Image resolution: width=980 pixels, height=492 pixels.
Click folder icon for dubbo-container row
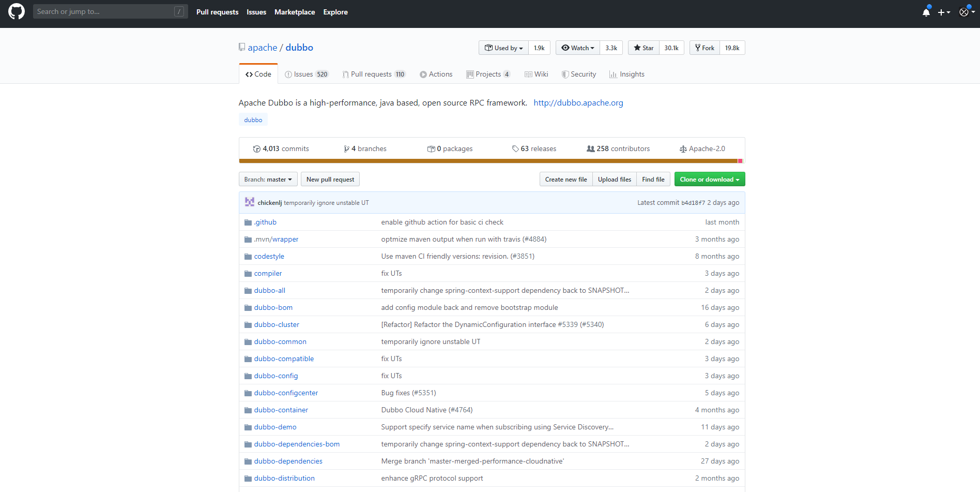pyautogui.click(x=248, y=410)
